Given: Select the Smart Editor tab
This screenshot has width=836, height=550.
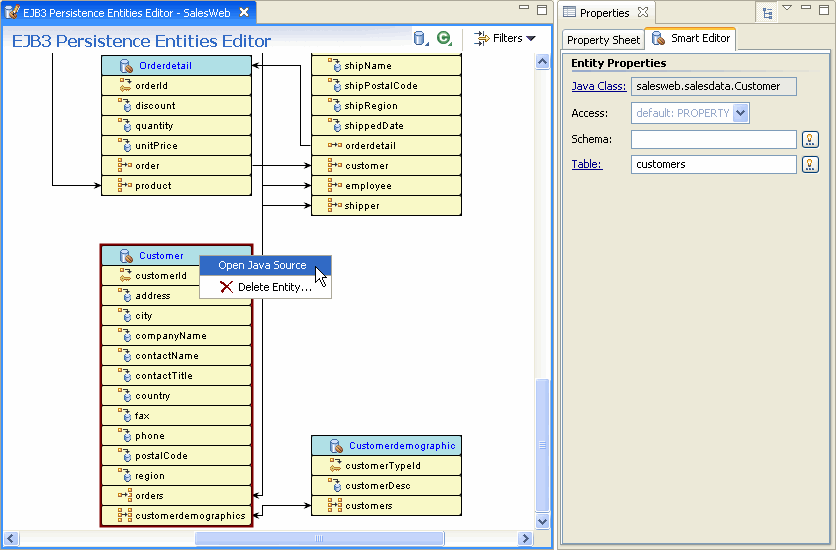Looking at the screenshot, I should pyautogui.click(x=690, y=38).
